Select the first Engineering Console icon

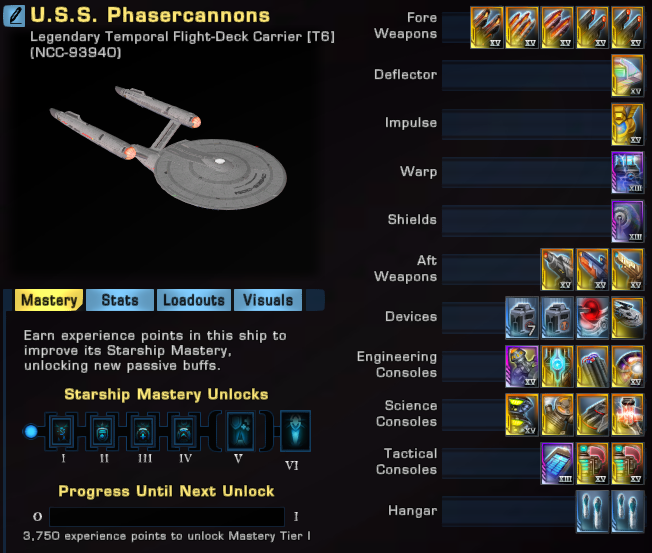(522, 366)
